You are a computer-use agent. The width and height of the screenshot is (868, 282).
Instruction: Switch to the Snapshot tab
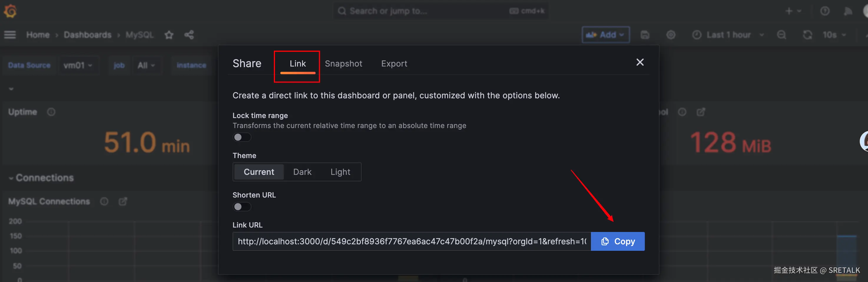click(343, 64)
